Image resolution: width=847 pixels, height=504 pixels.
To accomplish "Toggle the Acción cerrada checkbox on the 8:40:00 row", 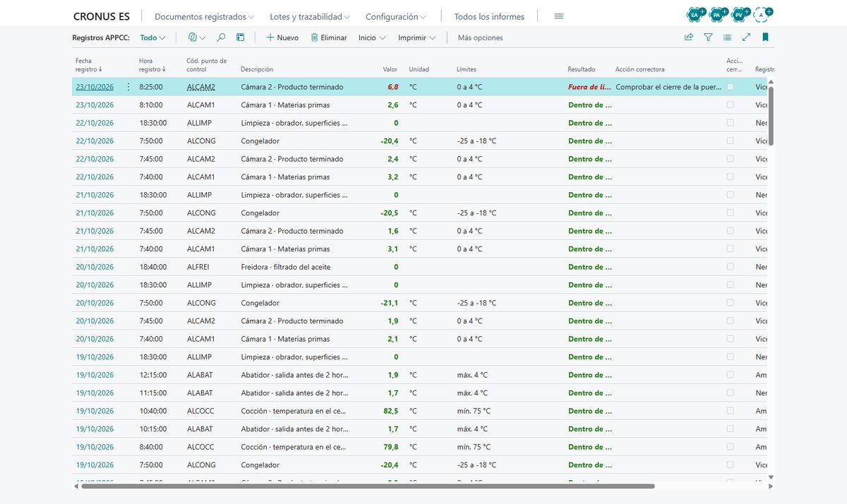I will [730, 447].
